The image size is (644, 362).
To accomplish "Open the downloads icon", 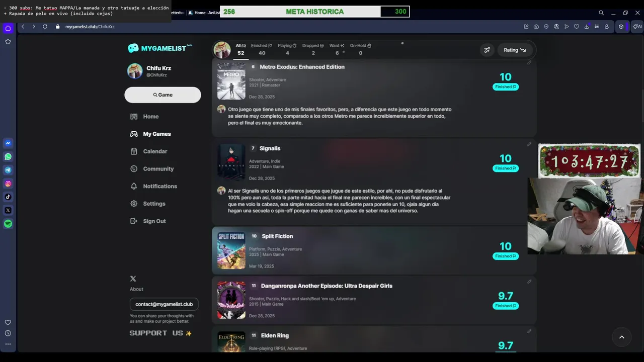I will [587, 27].
